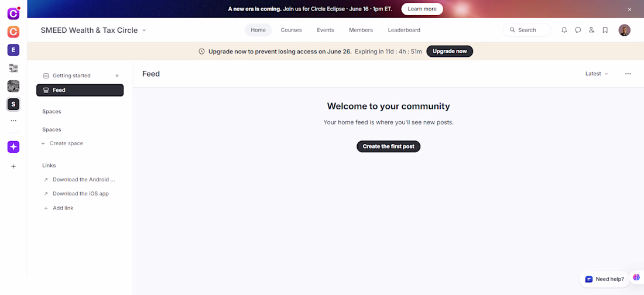Close the Circle Eclipse announcement banner
The height and width of the screenshot is (295, 644).
pyautogui.click(x=629, y=9)
